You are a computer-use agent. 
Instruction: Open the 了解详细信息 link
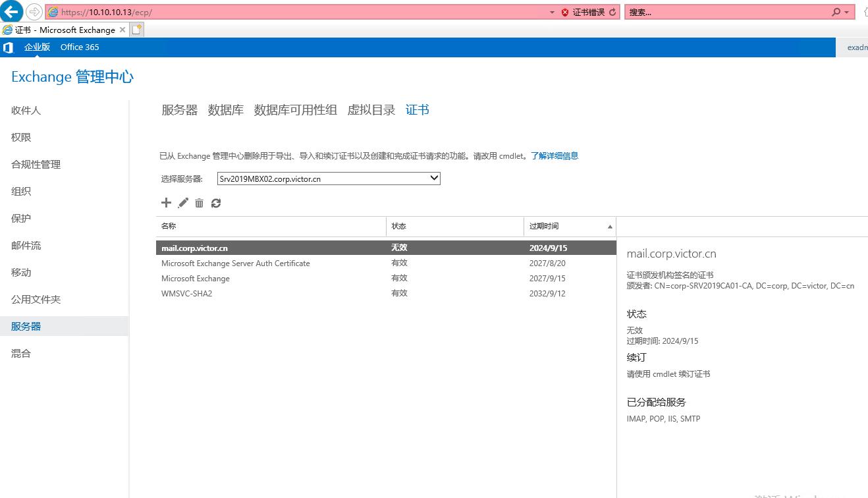coord(555,155)
